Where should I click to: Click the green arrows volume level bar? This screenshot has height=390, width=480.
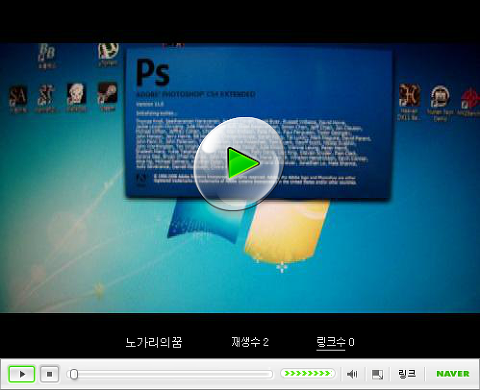[x=307, y=373]
